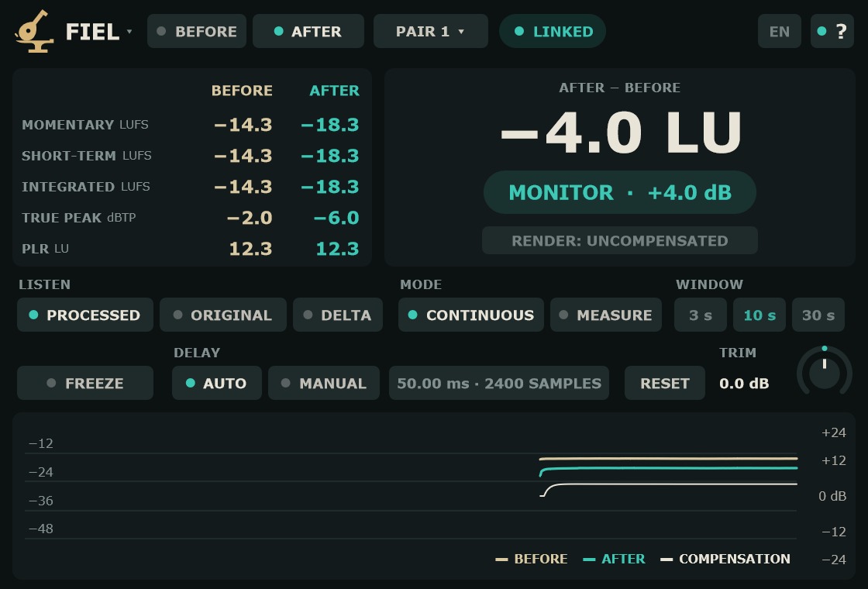Viewport: 868px width, 589px height.
Task: Click the BEFORE column header
Action: click(242, 91)
